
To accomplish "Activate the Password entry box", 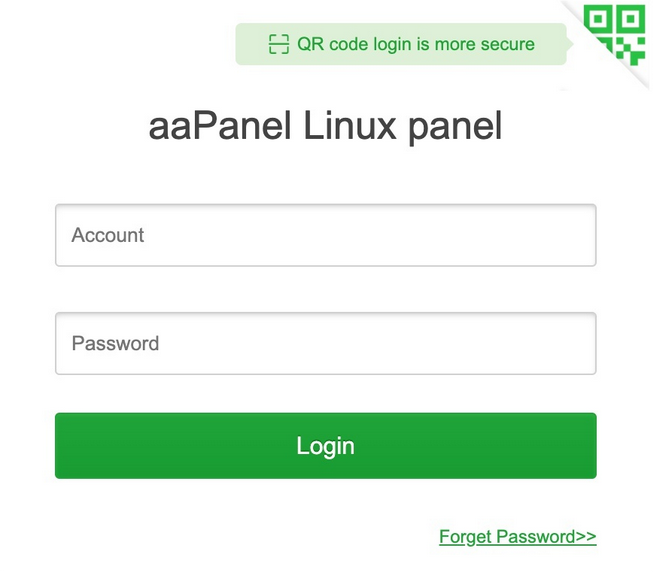I will [325, 344].
